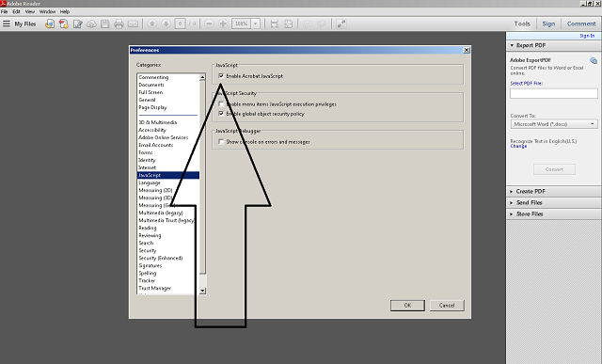Viewport: 602px width, 364px height.
Task: Click the Create PDF online toolbar icon
Action: pyautogui.click(x=64, y=24)
